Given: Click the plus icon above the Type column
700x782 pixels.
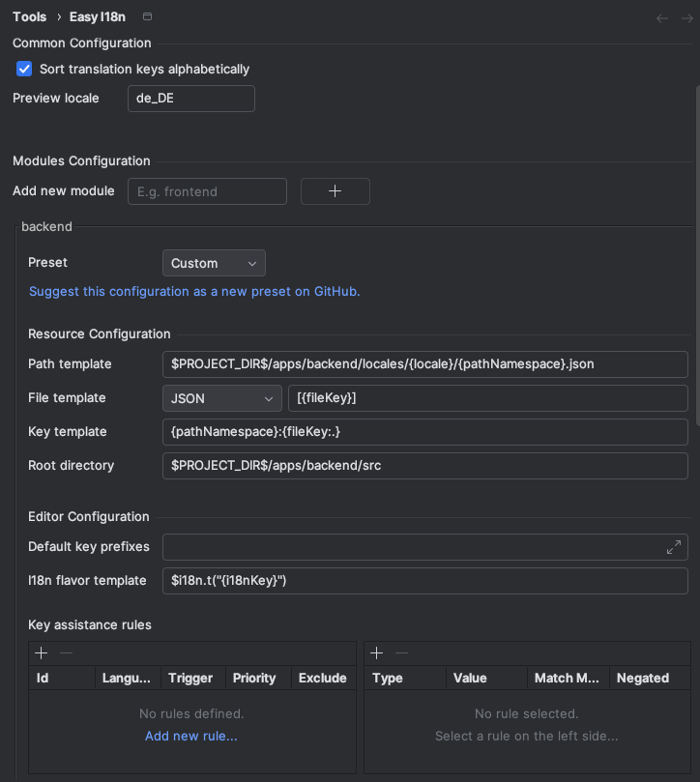Looking at the screenshot, I should 376,652.
